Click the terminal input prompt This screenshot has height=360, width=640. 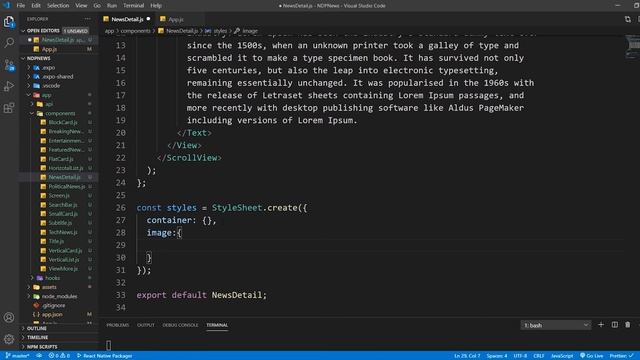[109, 345]
